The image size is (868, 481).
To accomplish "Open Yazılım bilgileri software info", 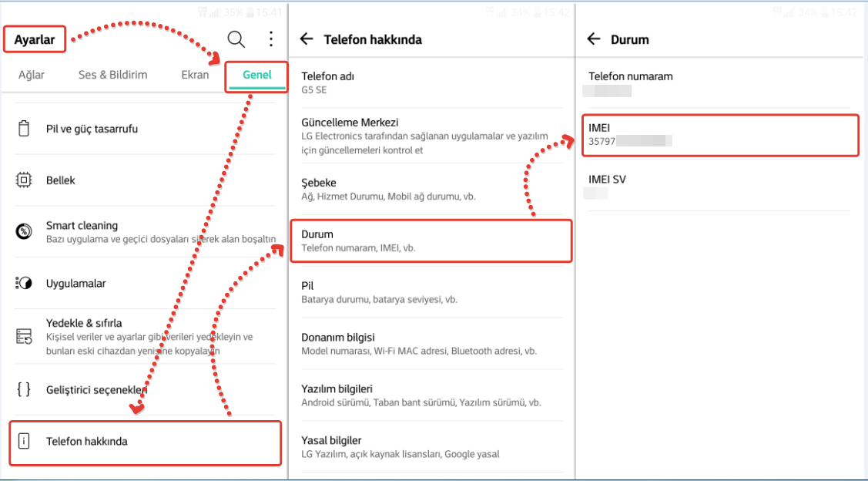I will click(x=431, y=395).
